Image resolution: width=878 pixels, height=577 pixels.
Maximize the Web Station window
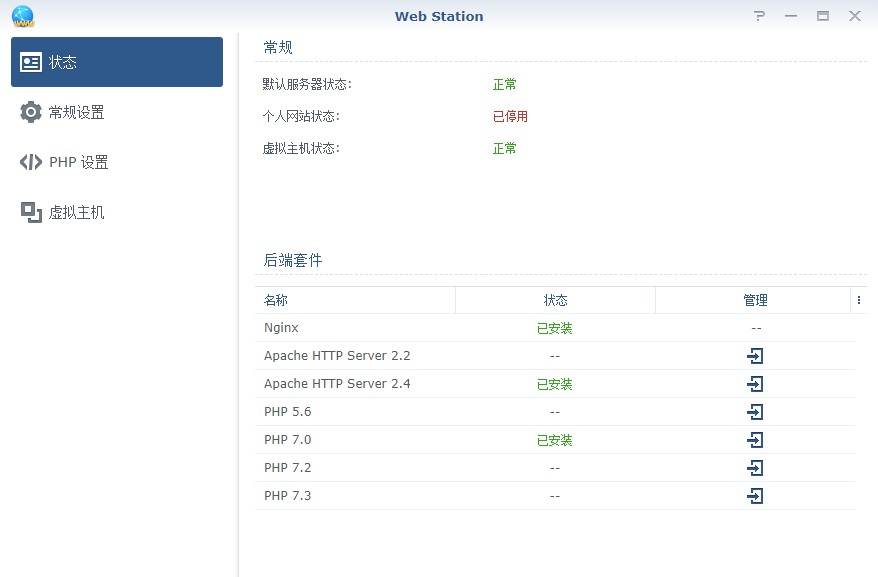point(823,16)
